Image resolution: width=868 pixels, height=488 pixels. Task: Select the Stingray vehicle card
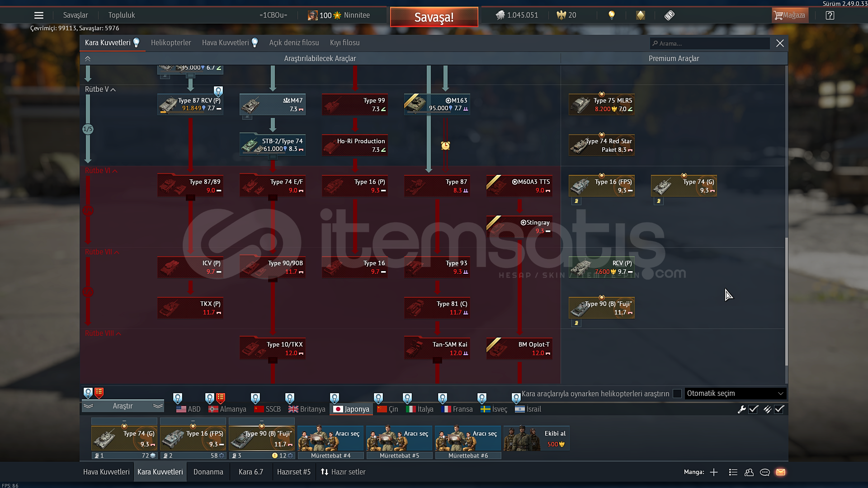tap(519, 226)
